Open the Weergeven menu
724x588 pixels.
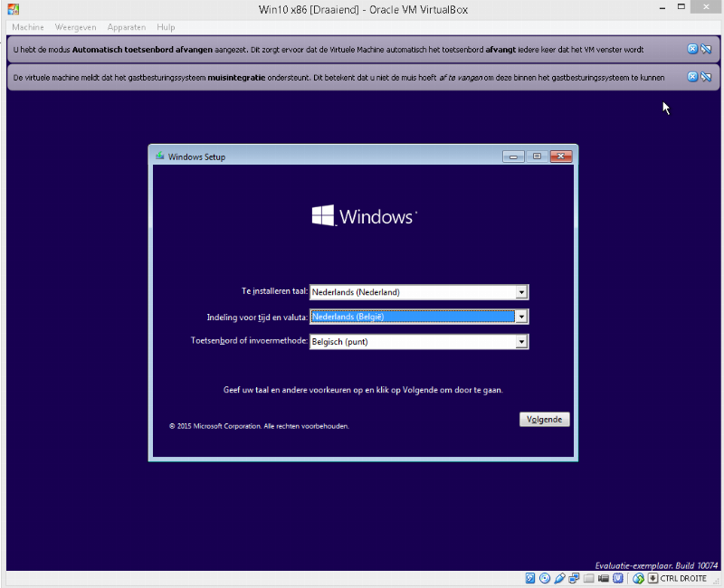tap(76, 27)
